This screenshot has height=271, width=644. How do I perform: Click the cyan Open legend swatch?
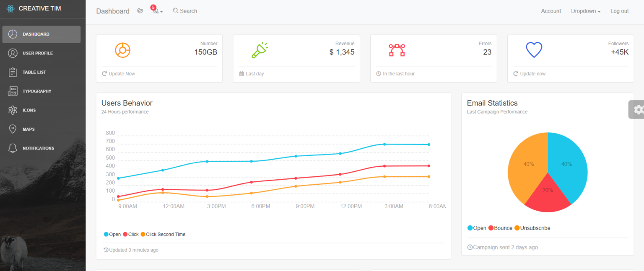pyautogui.click(x=106, y=234)
